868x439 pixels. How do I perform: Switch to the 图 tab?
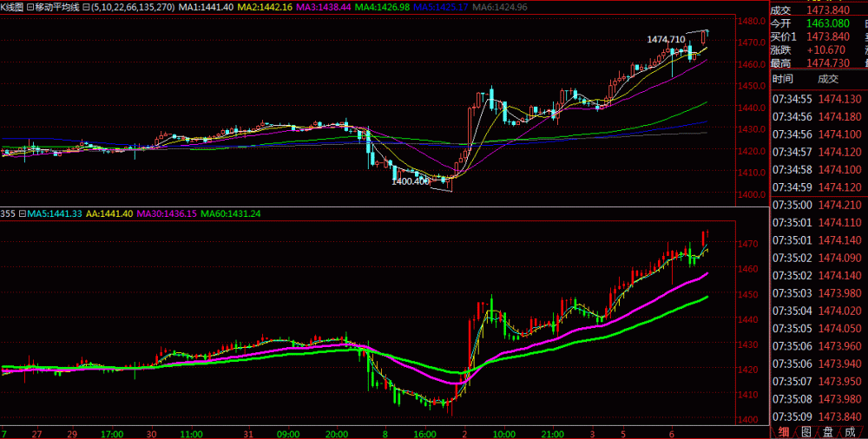tap(806, 431)
